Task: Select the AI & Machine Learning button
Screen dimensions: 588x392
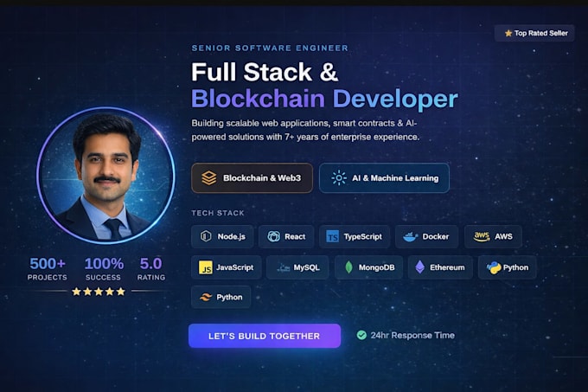Action: click(x=384, y=177)
